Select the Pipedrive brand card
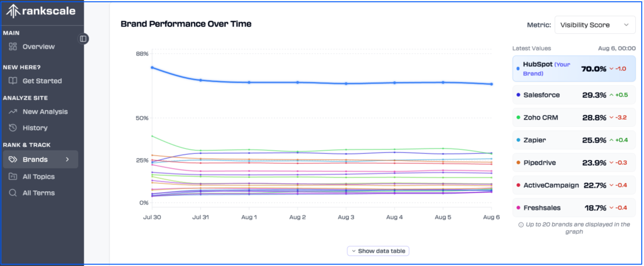Screen dimensions: 644x266 (x=574, y=163)
